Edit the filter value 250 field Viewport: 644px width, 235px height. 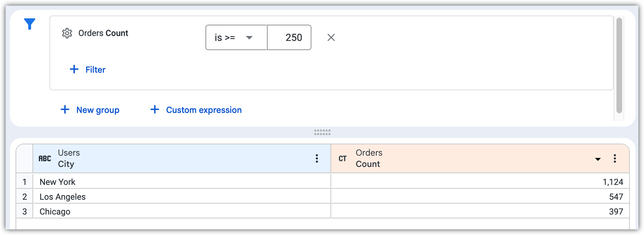tap(289, 37)
